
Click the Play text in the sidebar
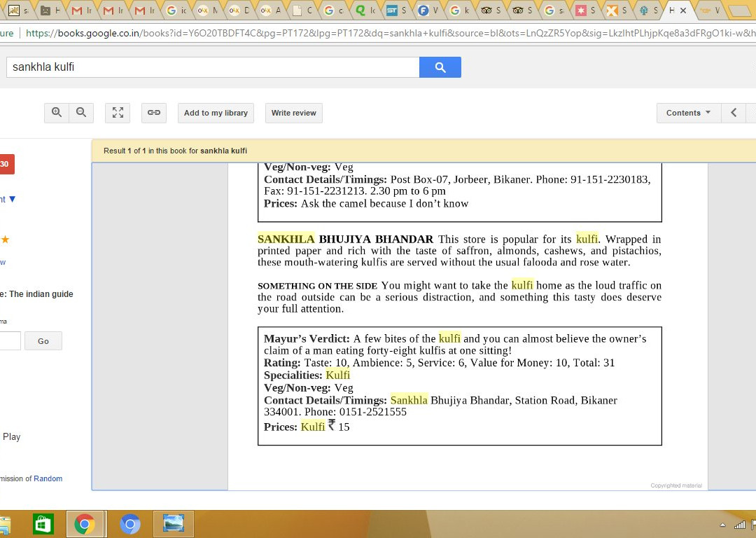tap(12, 436)
